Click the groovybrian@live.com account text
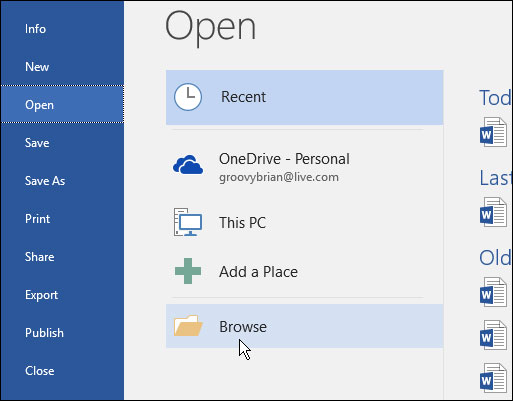 point(279,177)
